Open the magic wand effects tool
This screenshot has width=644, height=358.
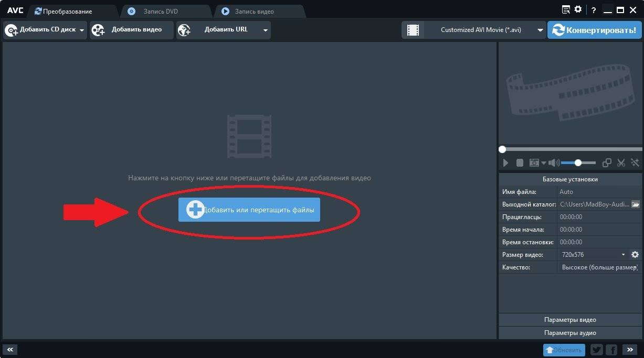pyautogui.click(x=635, y=163)
